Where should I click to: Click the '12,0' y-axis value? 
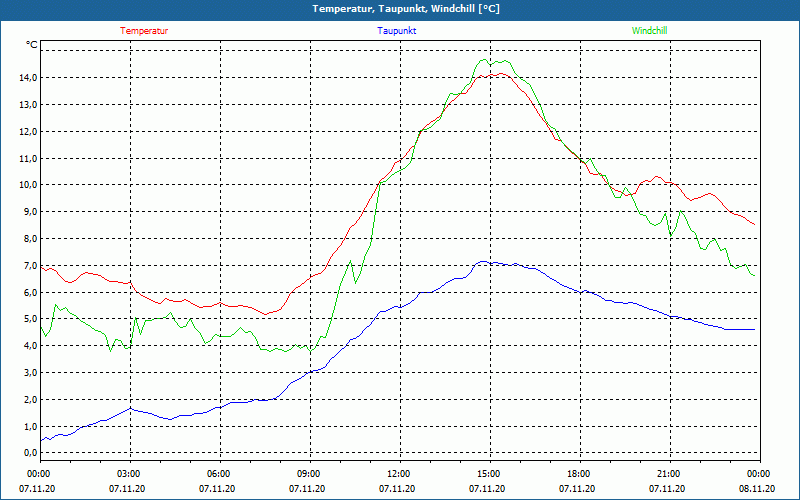click(28, 132)
